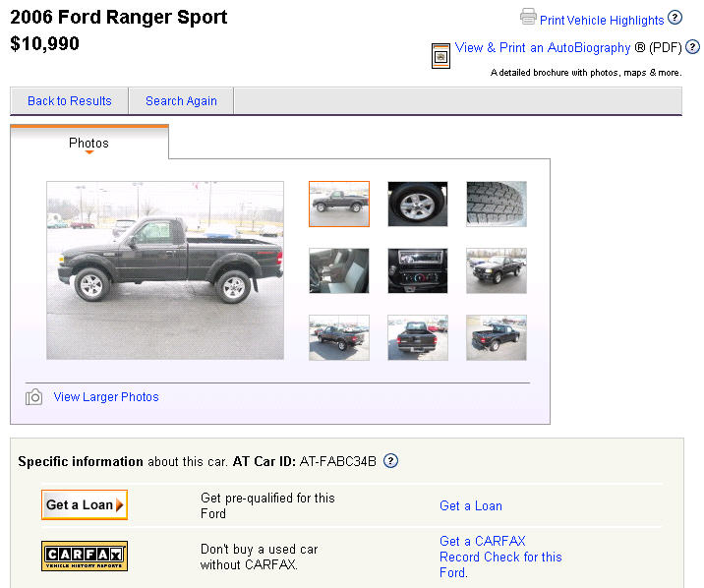Click the camera icon near View Larger Photos
Screen dimensions: 704x588
pyautogui.click(x=33, y=397)
